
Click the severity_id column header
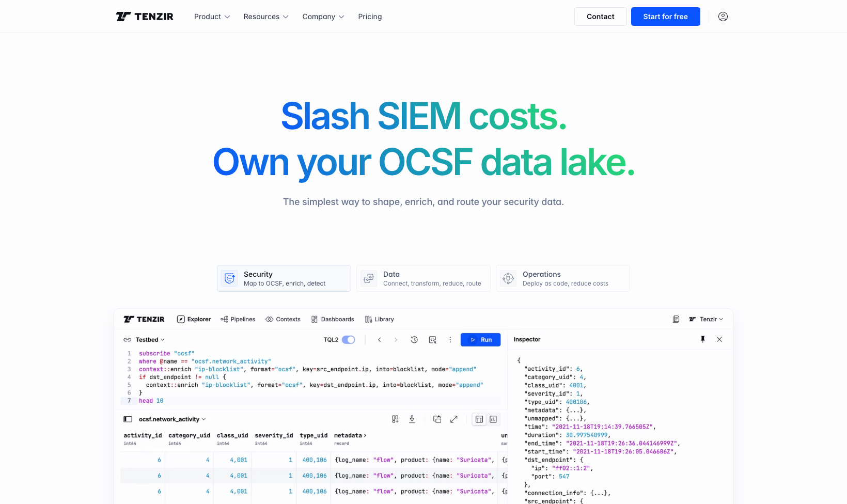coord(274,435)
